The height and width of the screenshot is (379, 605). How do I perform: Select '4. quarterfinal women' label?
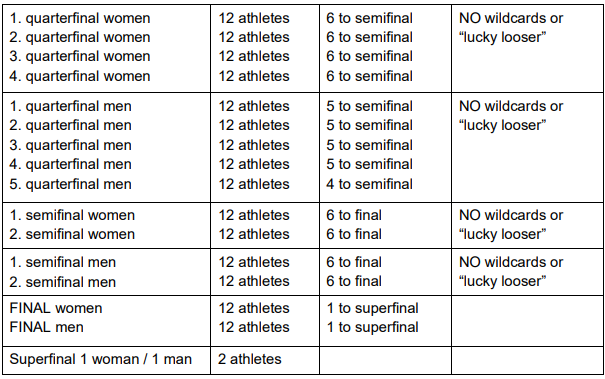80,76
